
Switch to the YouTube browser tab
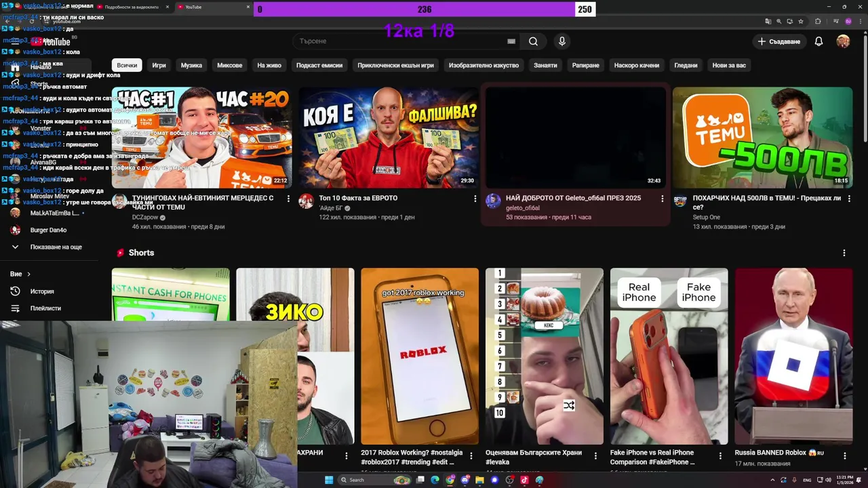212,7
